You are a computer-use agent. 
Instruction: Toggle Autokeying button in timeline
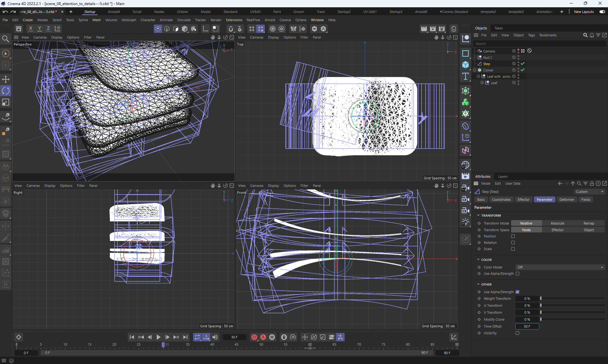click(x=263, y=337)
